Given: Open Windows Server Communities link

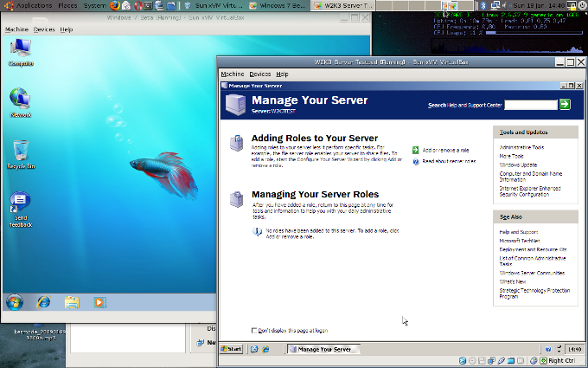Looking at the screenshot, I should coord(532,273).
